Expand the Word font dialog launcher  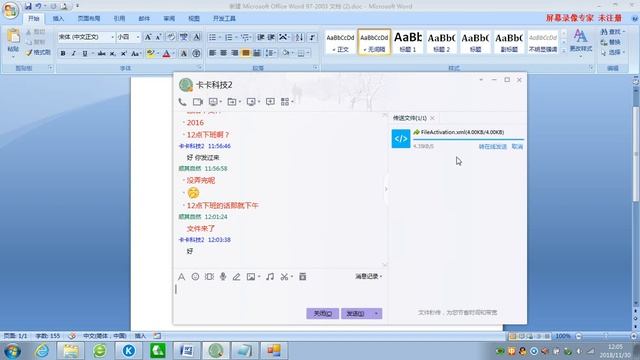[x=200, y=68]
